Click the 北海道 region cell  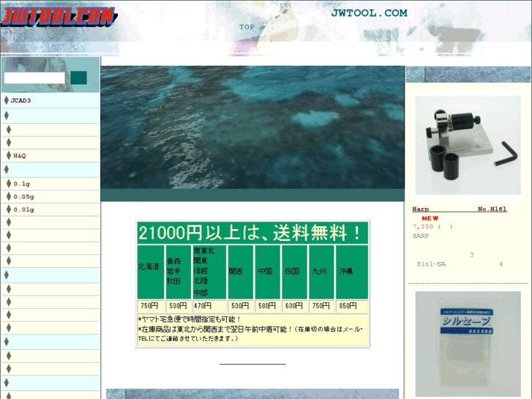(x=151, y=272)
